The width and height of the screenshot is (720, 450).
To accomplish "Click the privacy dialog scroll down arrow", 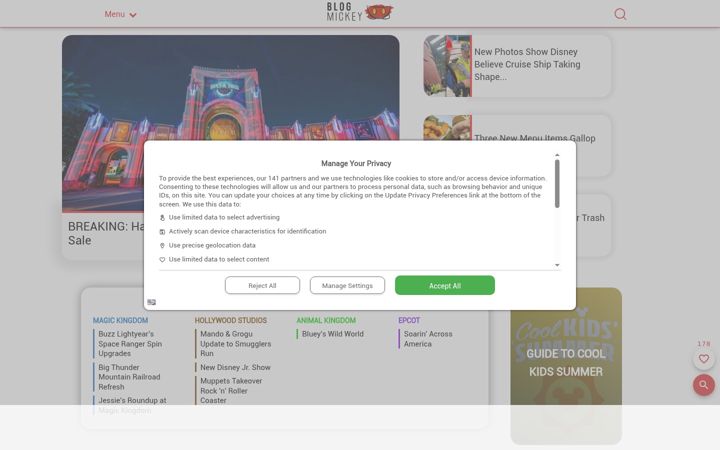I will pos(557,265).
